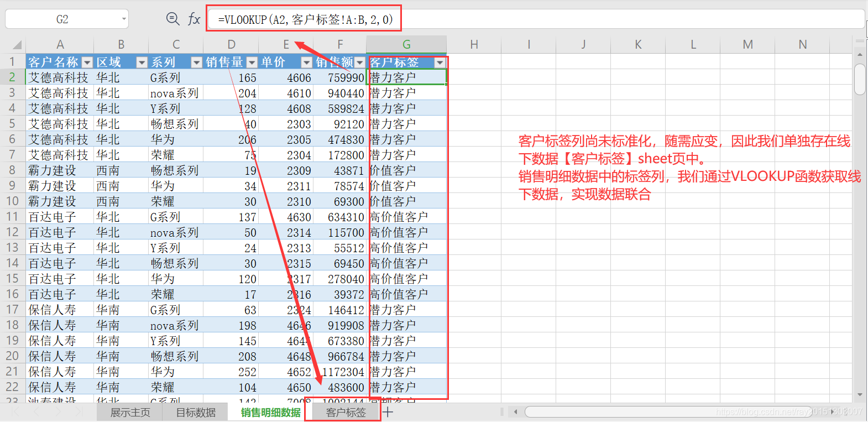This screenshot has width=868, height=422.
Task: Select the 销售明细数据 sheet tab
Action: 270,412
